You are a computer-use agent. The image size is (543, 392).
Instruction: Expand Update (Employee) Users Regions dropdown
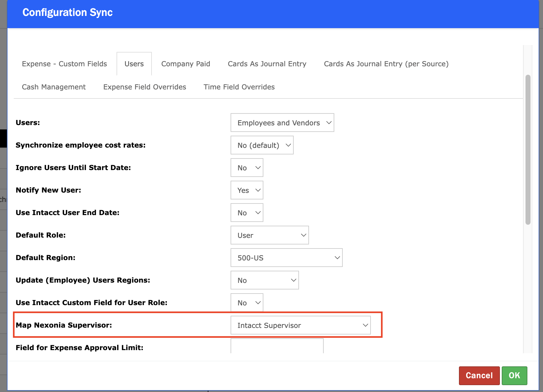[x=265, y=280]
